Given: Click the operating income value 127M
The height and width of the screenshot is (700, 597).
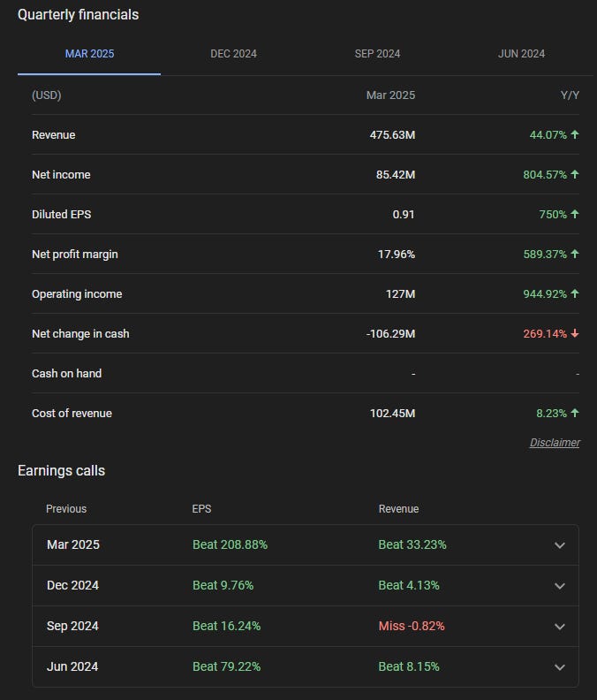Looking at the screenshot, I should tap(400, 293).
